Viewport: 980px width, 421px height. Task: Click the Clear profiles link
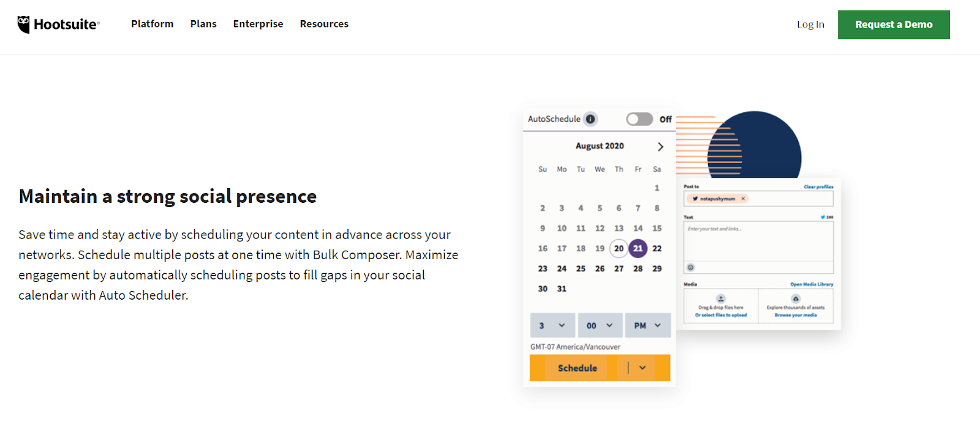(819, 187)
